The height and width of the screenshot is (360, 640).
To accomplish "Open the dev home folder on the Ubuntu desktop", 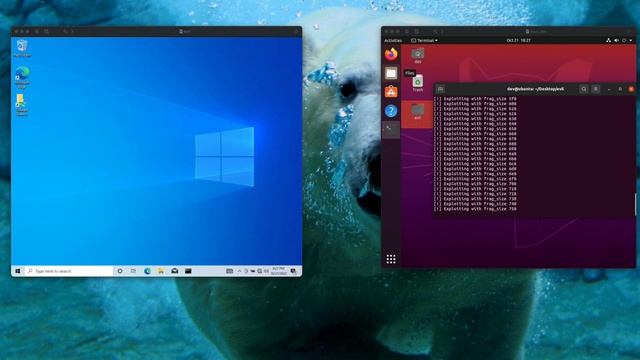I will tap(418, 56).
